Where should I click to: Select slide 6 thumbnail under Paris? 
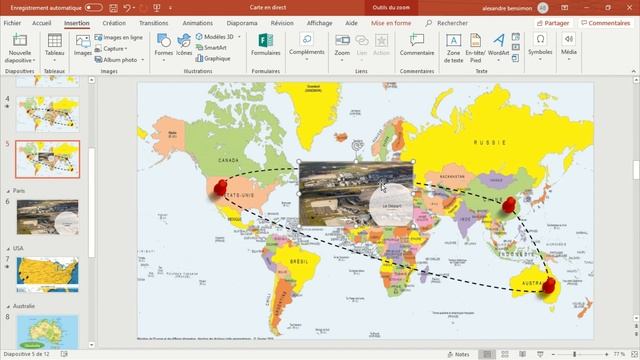47,217
